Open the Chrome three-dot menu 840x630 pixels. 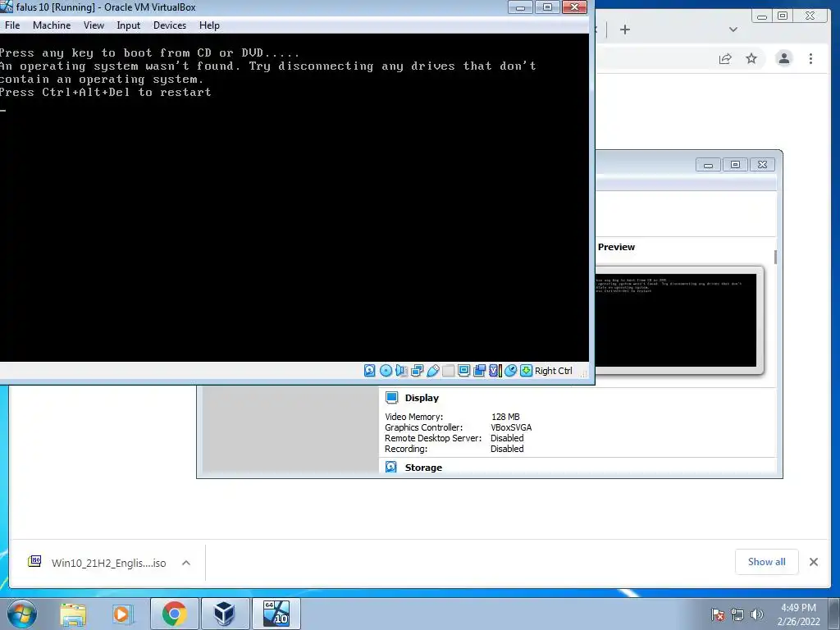[x=810, y=58]
